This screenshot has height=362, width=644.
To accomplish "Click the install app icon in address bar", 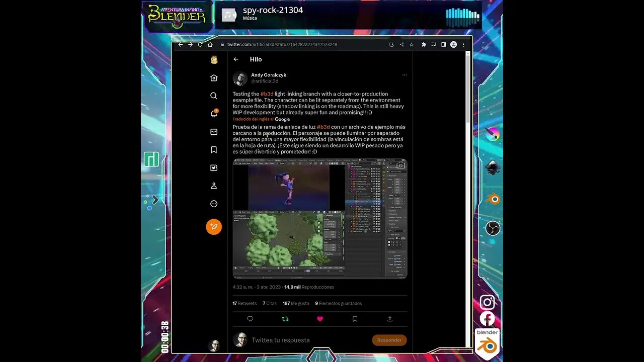I will [391, 44].
